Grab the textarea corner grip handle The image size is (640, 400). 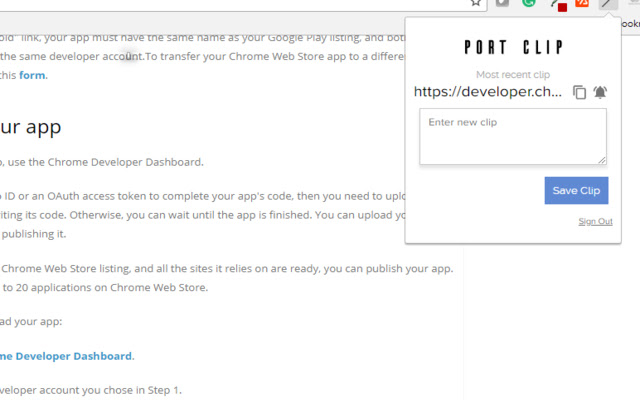tap(602, 160)
